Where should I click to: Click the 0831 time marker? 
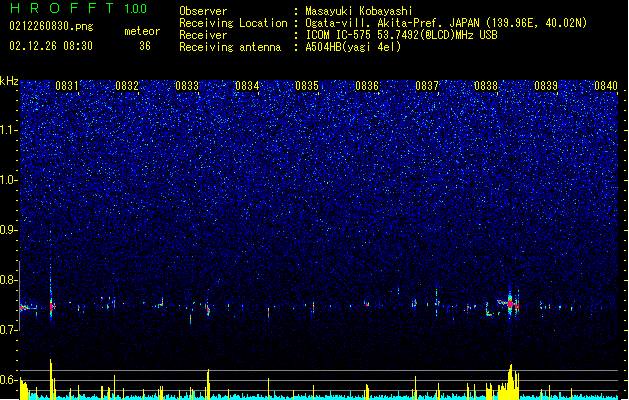tap(67, 86)
